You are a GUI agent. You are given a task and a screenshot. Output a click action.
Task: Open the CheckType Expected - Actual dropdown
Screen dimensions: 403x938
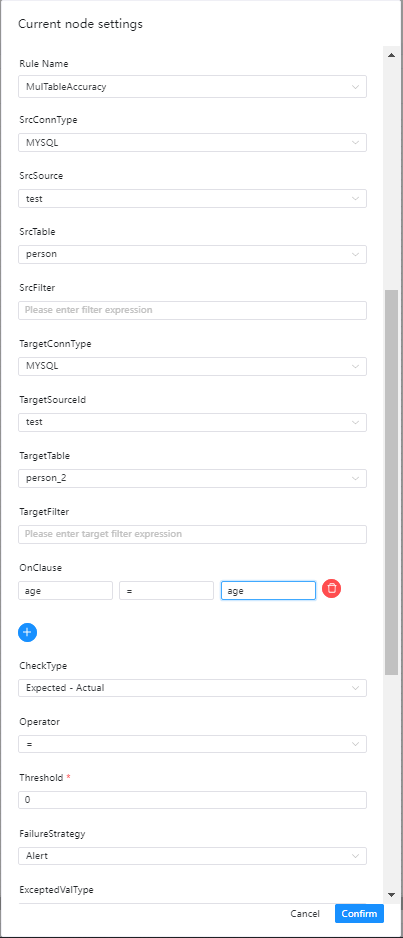(x=192, y=688)
